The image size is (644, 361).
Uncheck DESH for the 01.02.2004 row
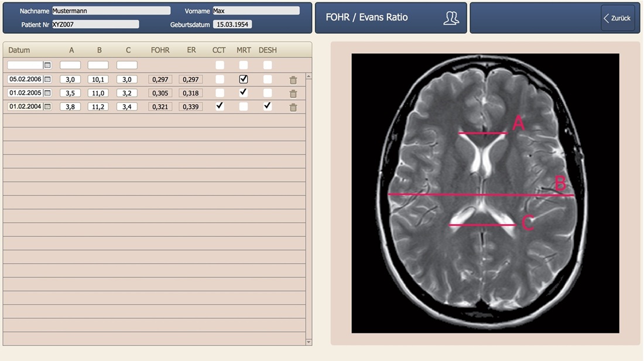(x=268, y=106)
